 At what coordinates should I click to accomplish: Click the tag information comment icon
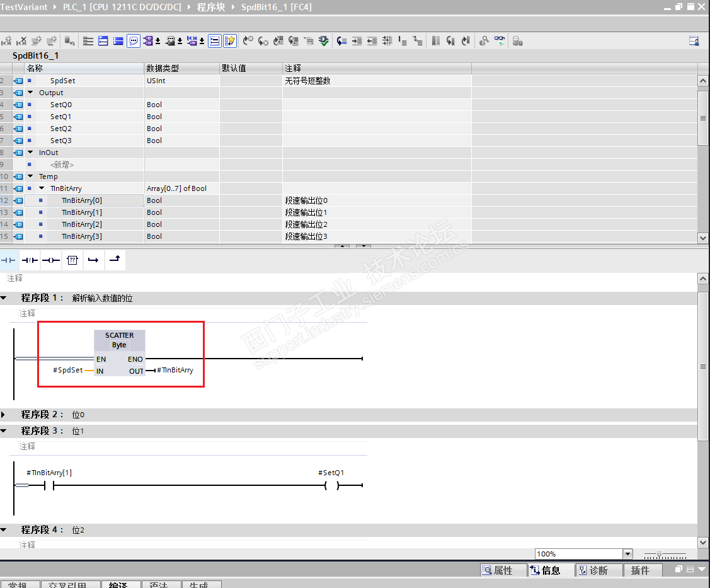coord(170,41)
